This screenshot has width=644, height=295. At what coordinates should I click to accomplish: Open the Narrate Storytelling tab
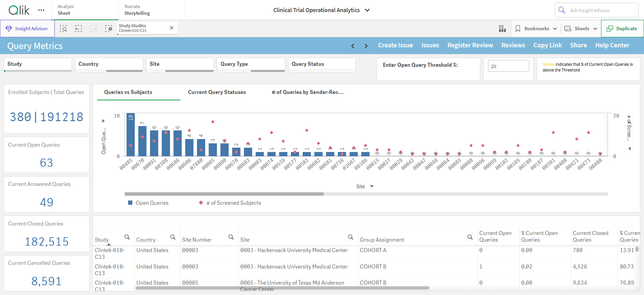pyautogui.click(x=152, y=10)
